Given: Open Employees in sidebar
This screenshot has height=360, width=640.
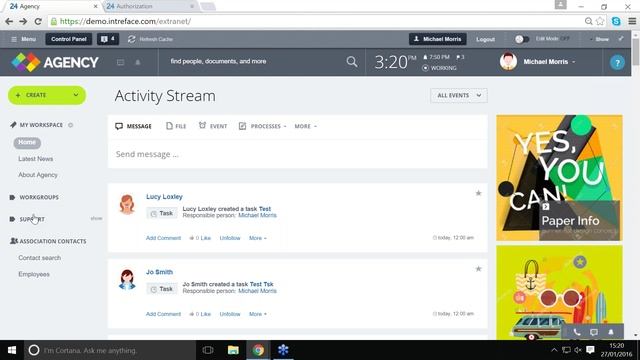Looking at the screenshot, I should [34, 274].
